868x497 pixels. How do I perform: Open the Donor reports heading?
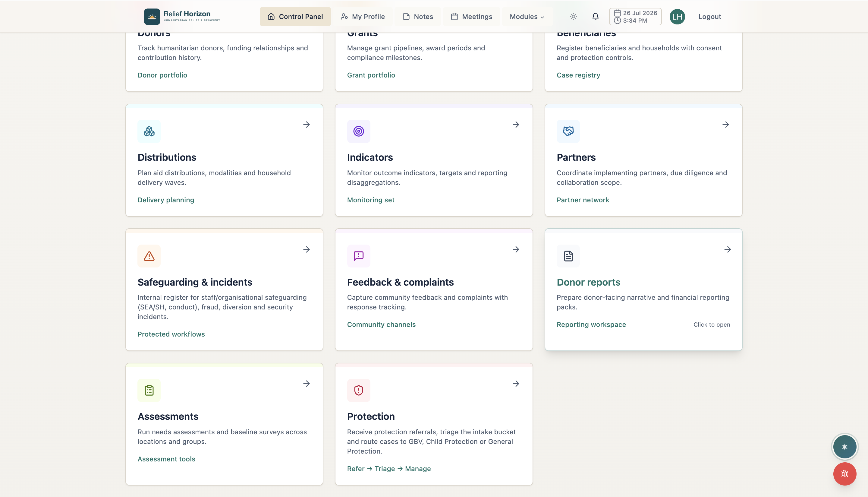(588, 282)
